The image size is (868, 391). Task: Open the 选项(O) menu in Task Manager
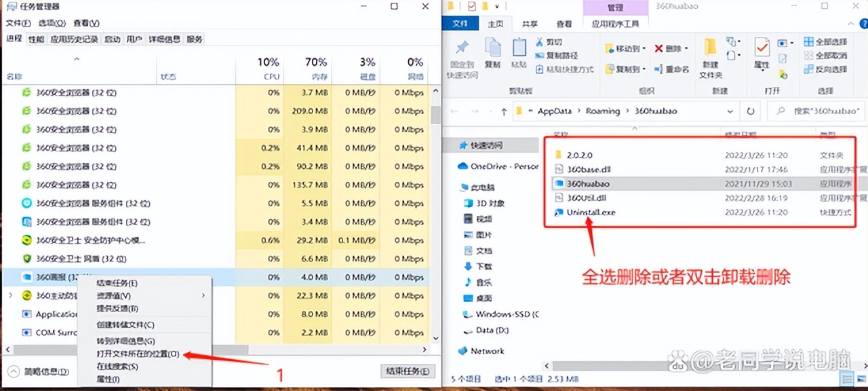[53, 23]
